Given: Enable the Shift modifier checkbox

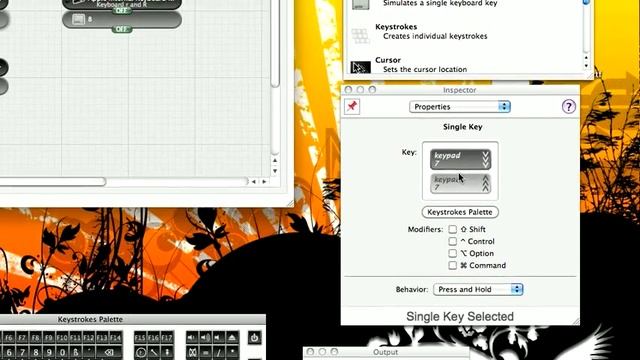Looking at the screenshot, I should coord(452,229).
